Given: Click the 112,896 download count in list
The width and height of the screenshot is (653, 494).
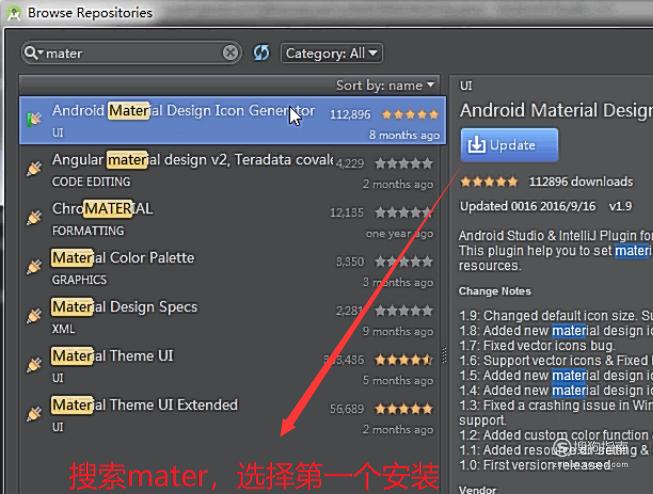Looking at the screenshot, I should pyautogui.click(x=350, y=115).
